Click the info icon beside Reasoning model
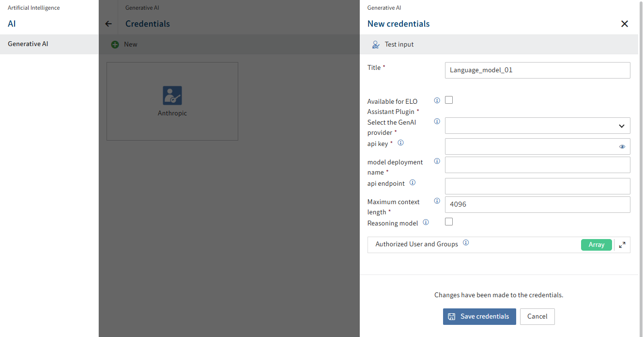The image size is (644, 337). pyautogui.click(x=426, y=222)
